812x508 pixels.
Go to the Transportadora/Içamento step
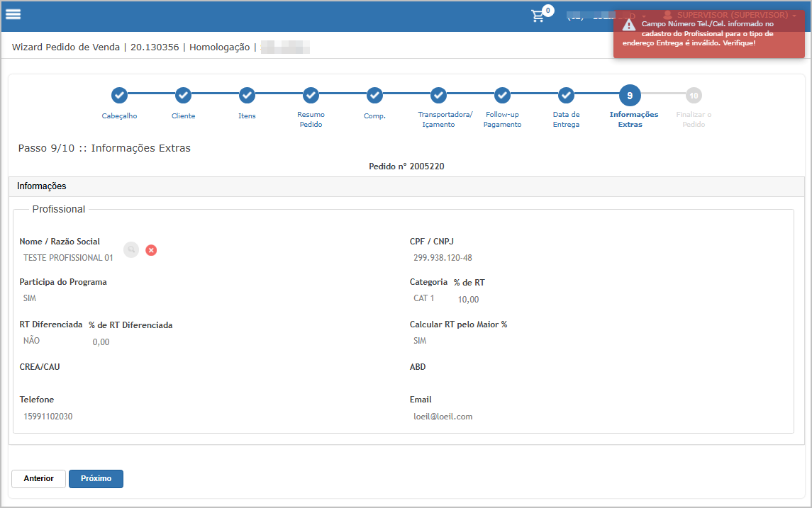[x=438, y=95]
